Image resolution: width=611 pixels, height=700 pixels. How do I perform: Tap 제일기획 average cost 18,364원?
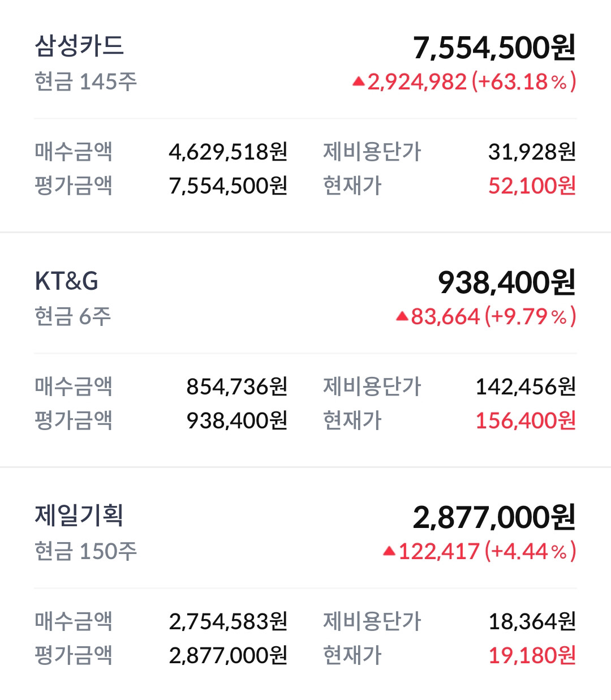point(532,621)
